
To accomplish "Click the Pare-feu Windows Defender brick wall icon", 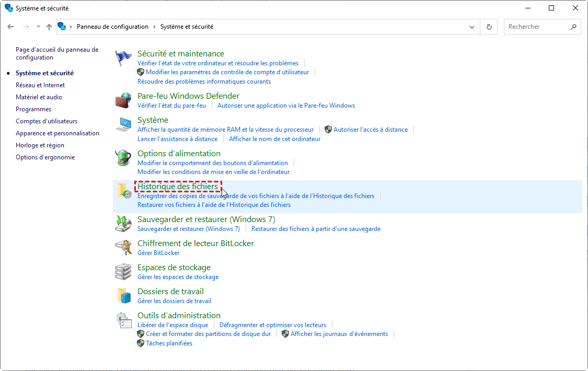I will [123, 100].
